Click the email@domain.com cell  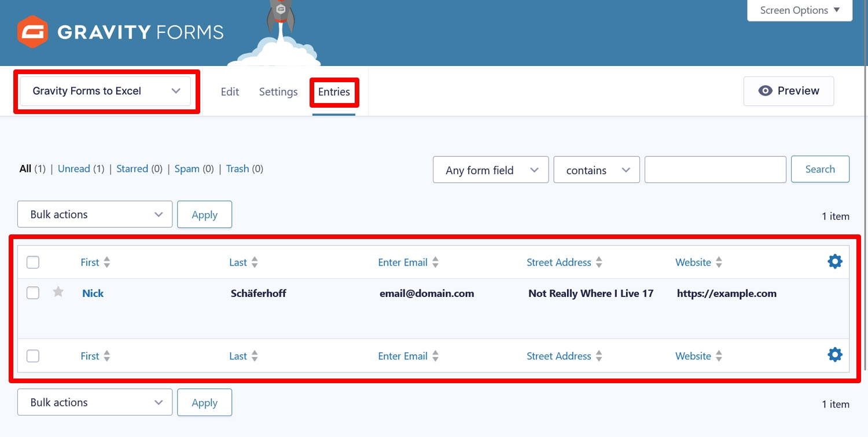click(x=427, y=293)
